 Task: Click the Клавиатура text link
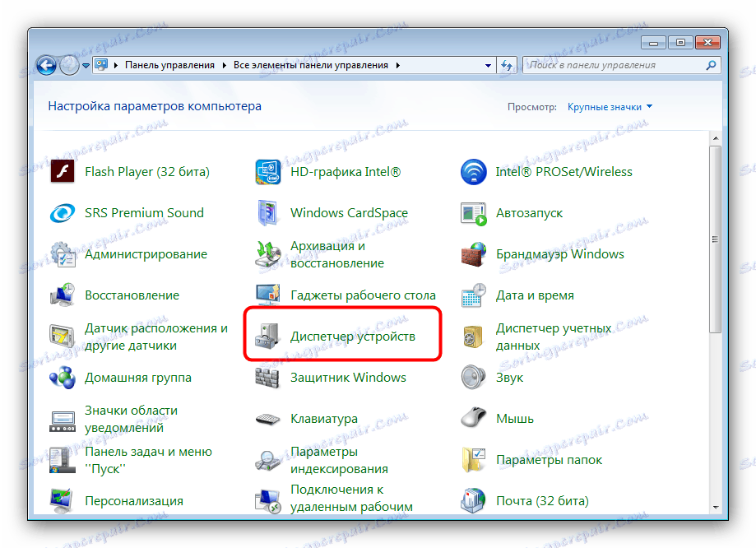pos(324,419)
